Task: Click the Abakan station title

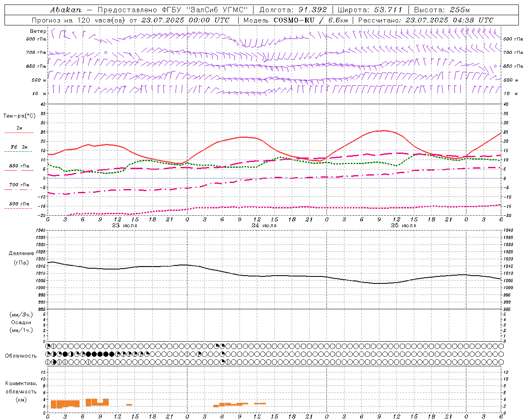Action: pyautogui.click(x=66, y=10)
